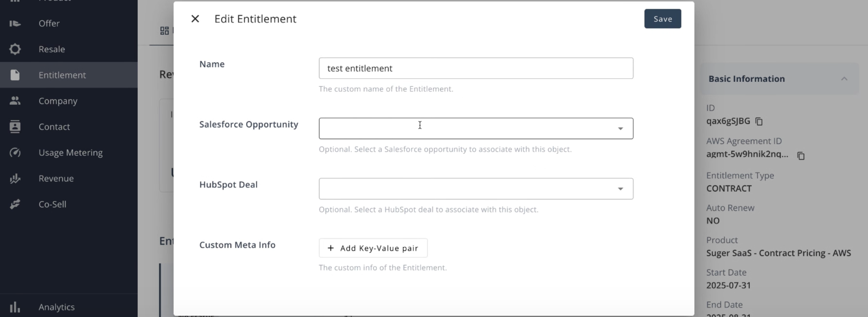Image resolution: width=868 pixels, height=317 pixels.
Task: Go to the Revenue menu item
Action: coord(56,179)
